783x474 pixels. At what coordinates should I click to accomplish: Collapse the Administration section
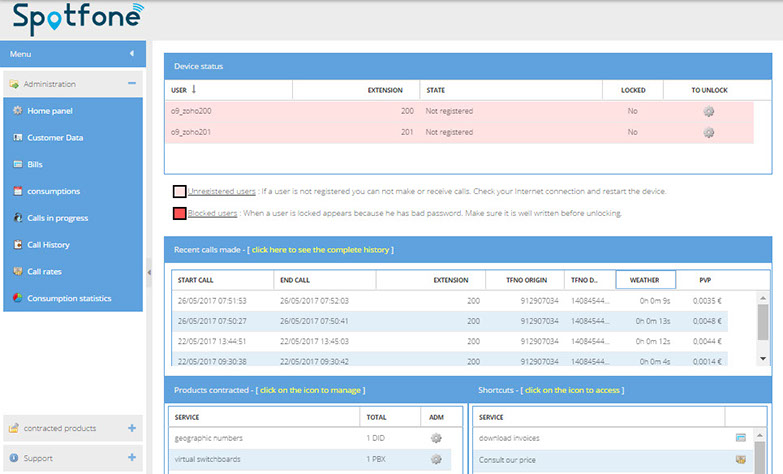tap(132, 84)
